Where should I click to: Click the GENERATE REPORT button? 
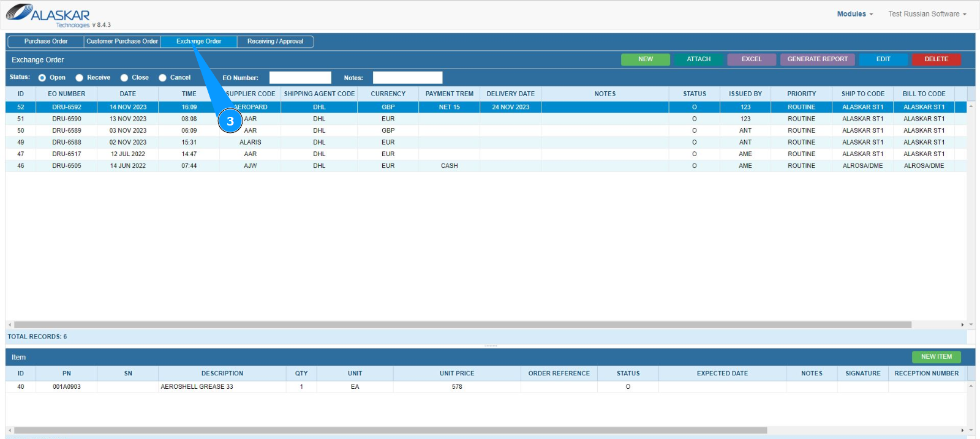817,59
